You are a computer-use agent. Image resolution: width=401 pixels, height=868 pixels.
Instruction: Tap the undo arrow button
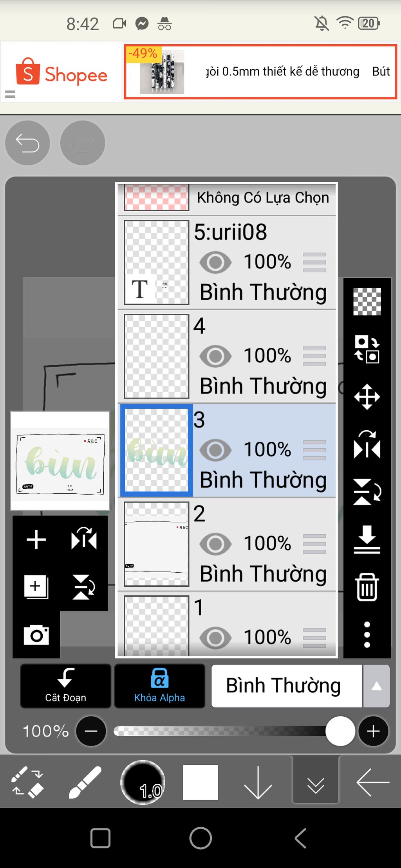tap(27, 143)
